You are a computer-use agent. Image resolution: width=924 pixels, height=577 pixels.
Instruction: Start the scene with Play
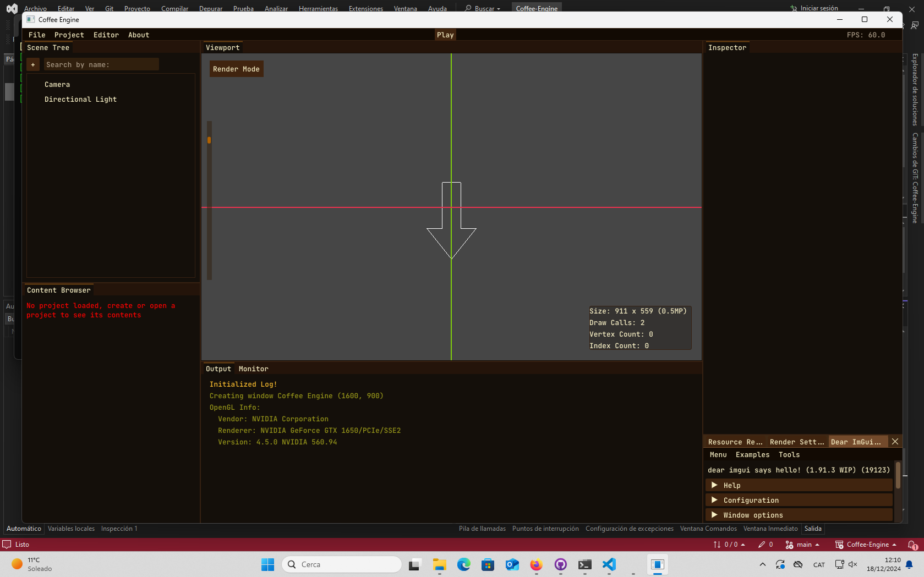pos(445,35)
